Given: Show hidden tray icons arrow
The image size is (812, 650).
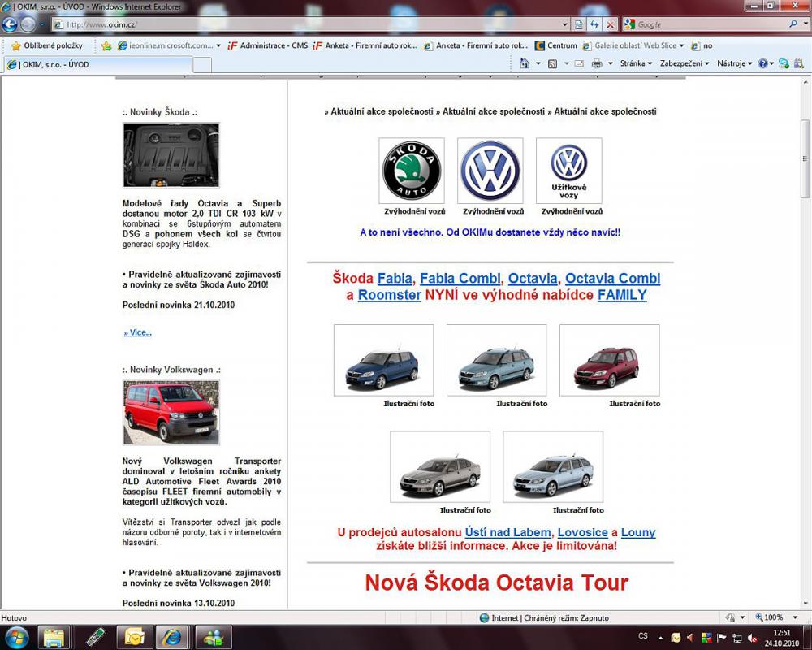Looking at the screenshot, I should (660, 638).
